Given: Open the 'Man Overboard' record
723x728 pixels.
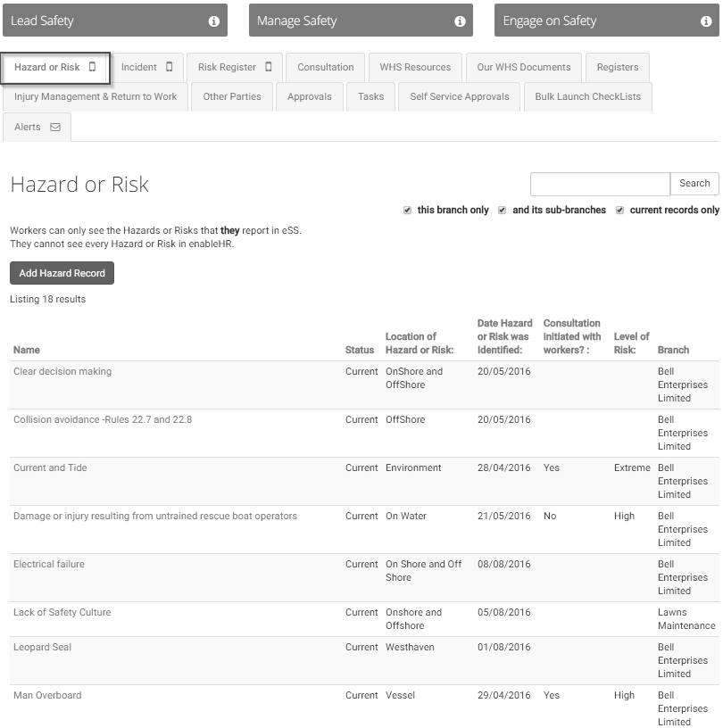Looking at the screenshot, I should coord(47,696).
